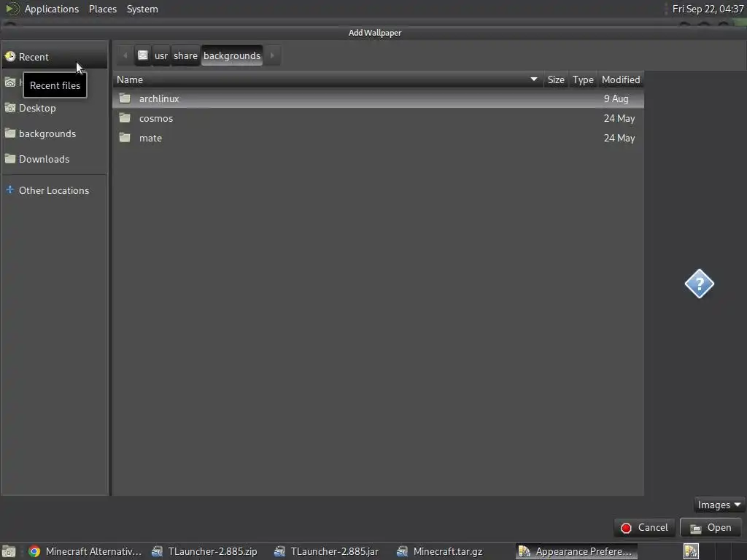Image resolution: width=747 pixels, height=560 pixels.
Task: Open Recent files in sidebar
Action: tap(54, 57)
